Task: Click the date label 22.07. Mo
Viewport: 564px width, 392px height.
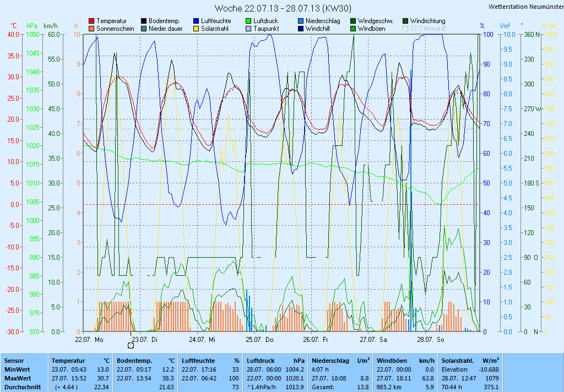Action: tap(89, 340)
